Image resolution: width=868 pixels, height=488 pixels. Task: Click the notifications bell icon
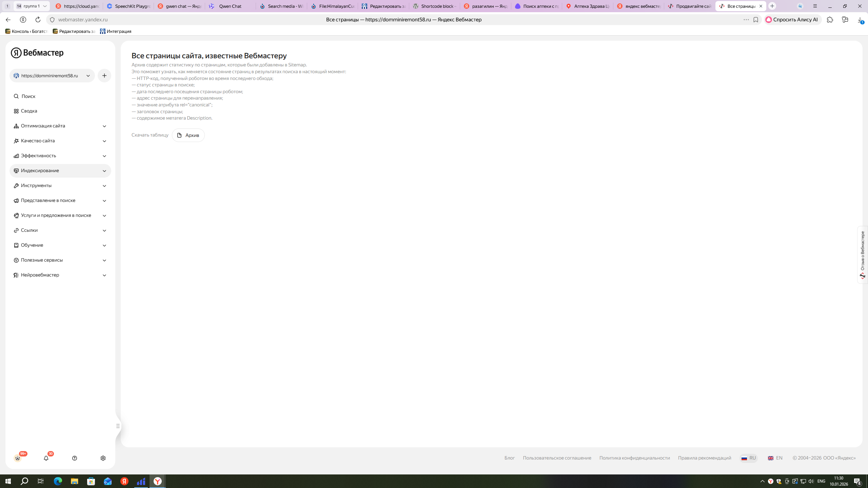tap(46, 458)
